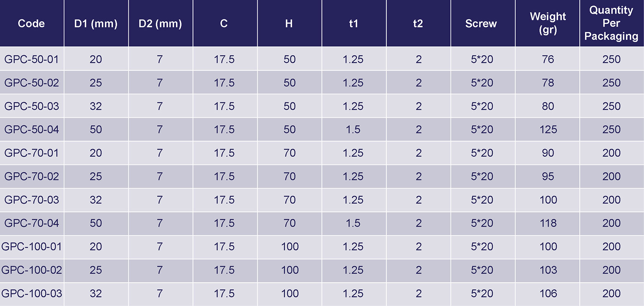
Task: Click the Code column header
Action: [31, 23]
